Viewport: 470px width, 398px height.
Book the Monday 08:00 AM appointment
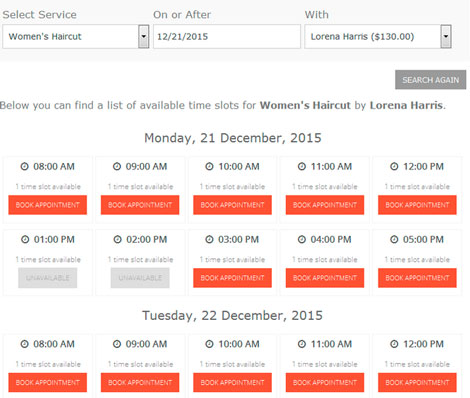[48, 205]
